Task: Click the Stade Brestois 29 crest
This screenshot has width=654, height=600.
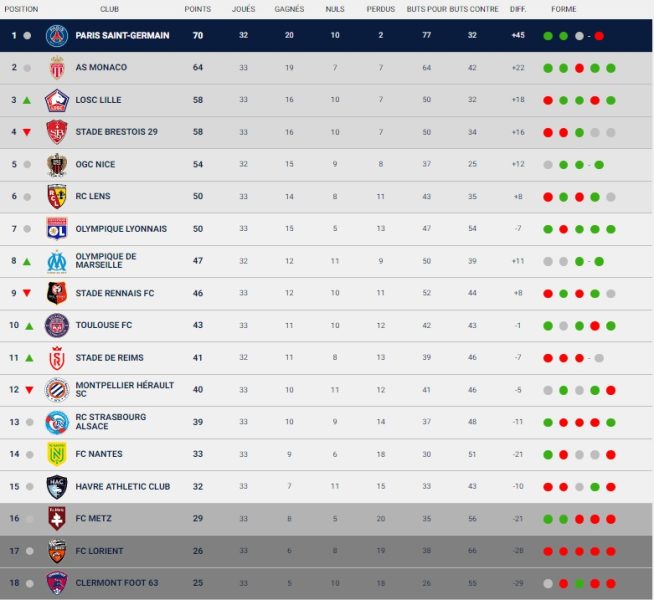Action: 57,132
